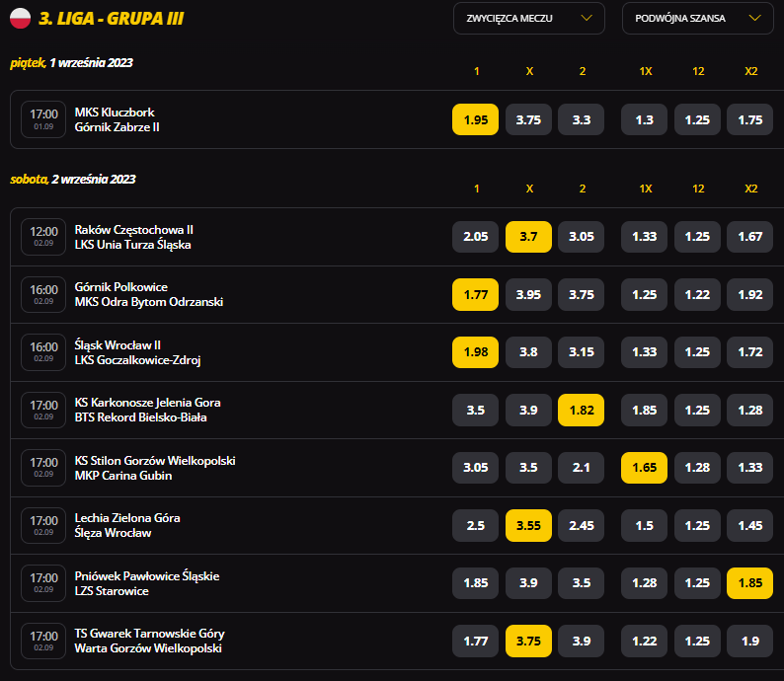
Task: Select odds 1.95 for MKS Kluczbork
Action: [x=475, y=119]
